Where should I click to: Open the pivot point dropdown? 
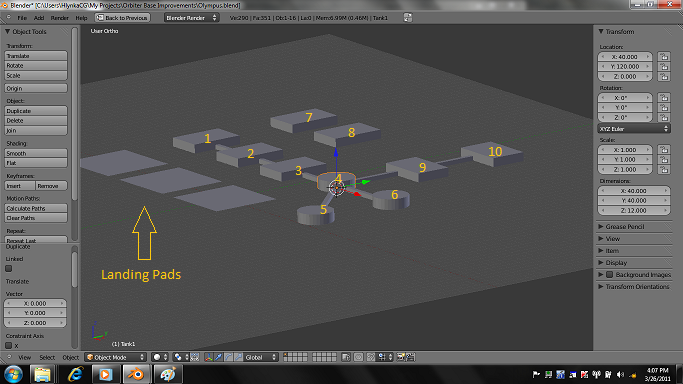coord(181,357)
